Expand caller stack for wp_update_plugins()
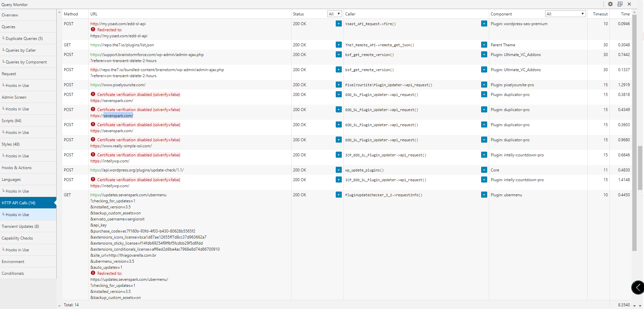The image size is (644, 309). click(484, 170)
